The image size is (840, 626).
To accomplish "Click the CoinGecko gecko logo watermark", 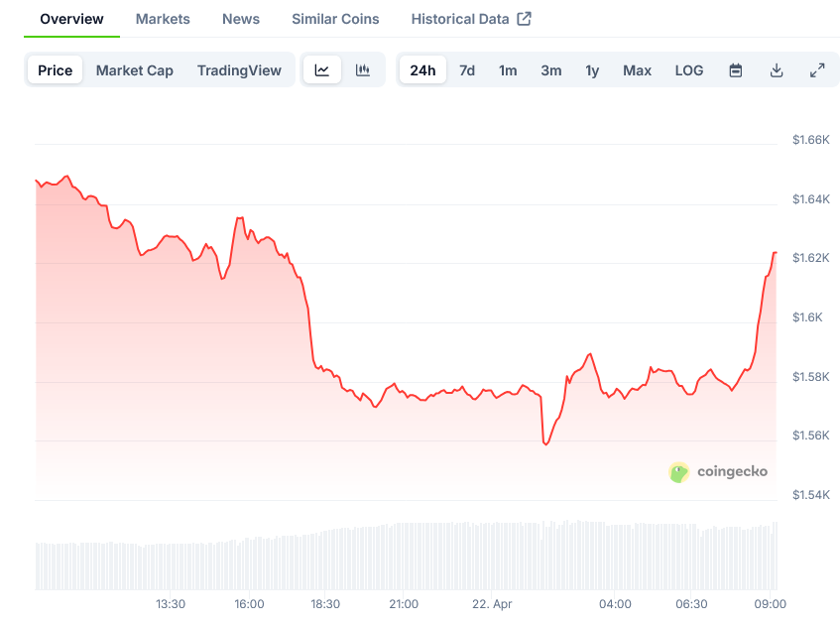I will (x=679, y=473).
